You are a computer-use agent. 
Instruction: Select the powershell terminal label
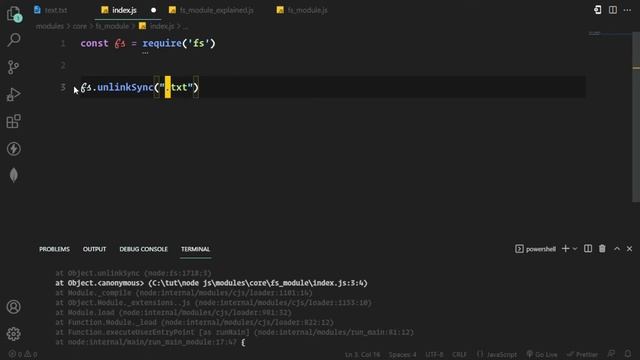(x=536, y=249)
